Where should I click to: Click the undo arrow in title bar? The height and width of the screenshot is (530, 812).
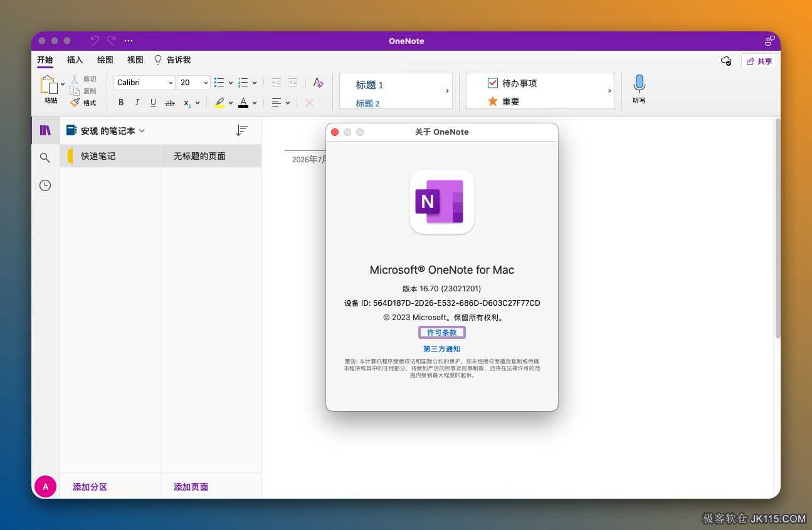(x=95, y=41)
